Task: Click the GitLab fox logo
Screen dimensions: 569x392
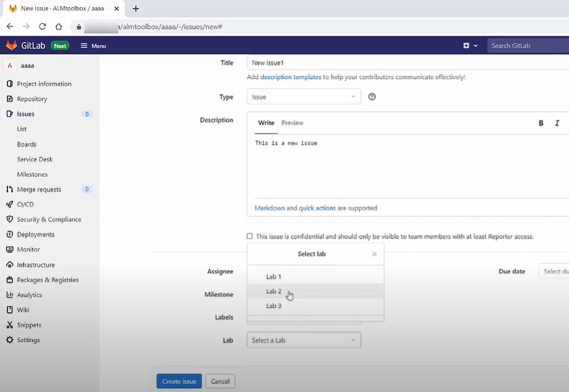Action: [x=10, y=45]
